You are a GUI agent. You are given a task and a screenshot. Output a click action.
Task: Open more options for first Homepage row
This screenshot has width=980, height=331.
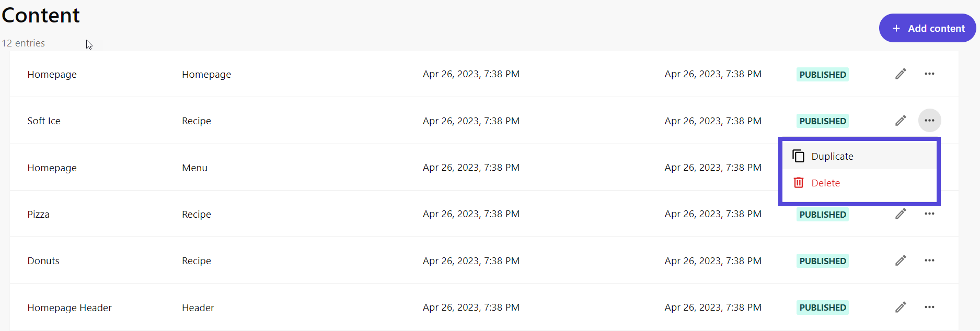[929, 74]
